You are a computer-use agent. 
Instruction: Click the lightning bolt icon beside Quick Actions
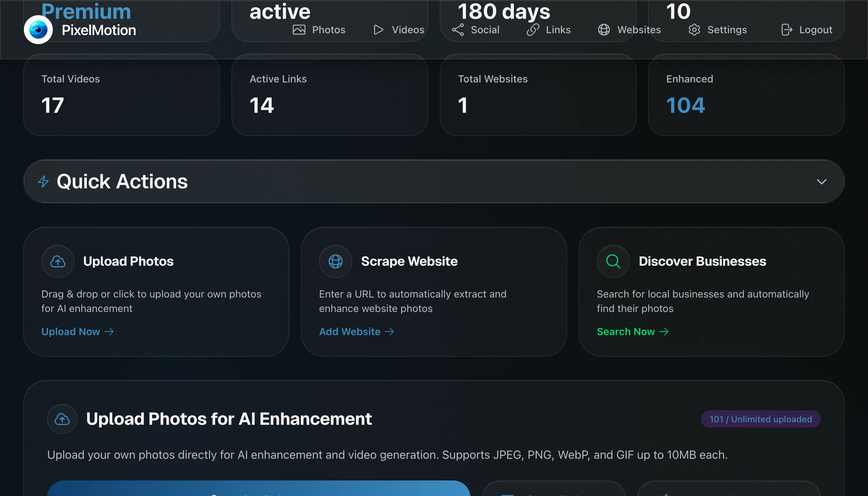pyautogui.click(x=43, y=181)
